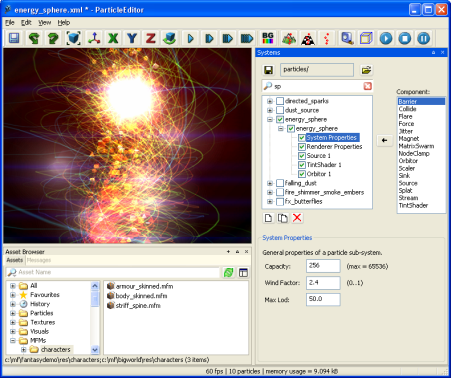This screenshot has width=451, height=378.
Task: Add component with left arrow button
Action: [384, 140]
